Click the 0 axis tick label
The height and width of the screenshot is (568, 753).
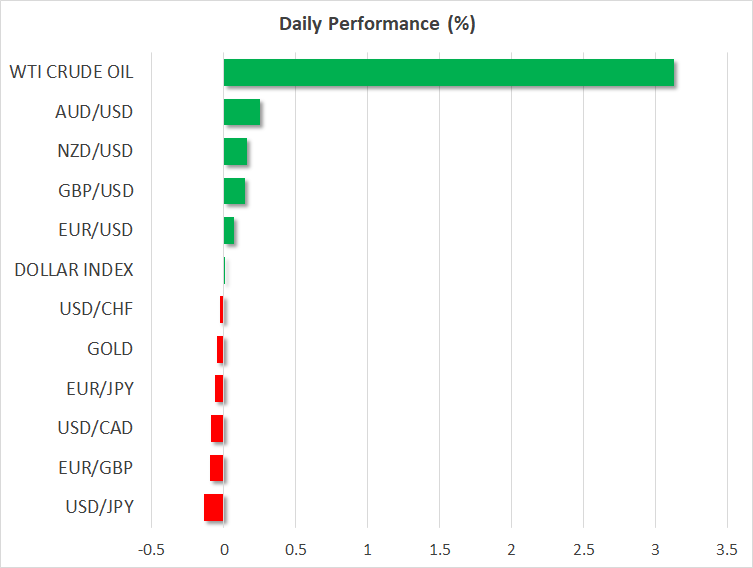[224, 549]
